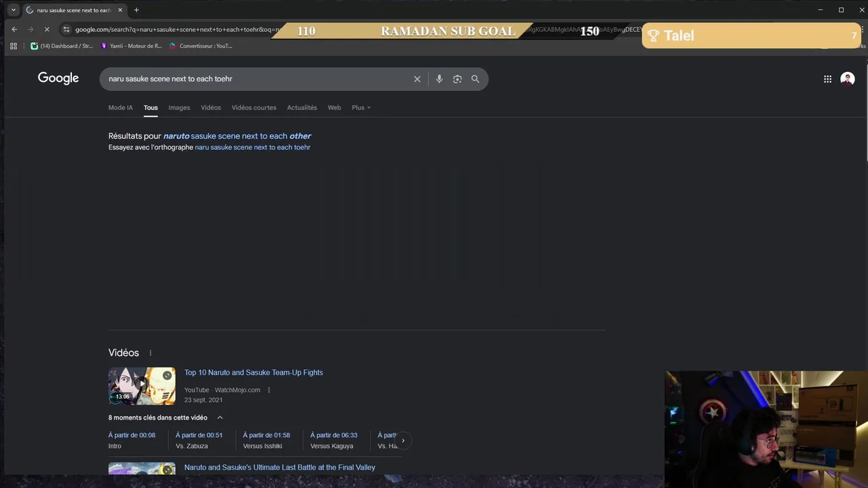This screenshot has width=868, height=488.
Task: Switch to the Images tab
Action: (179, 108)
